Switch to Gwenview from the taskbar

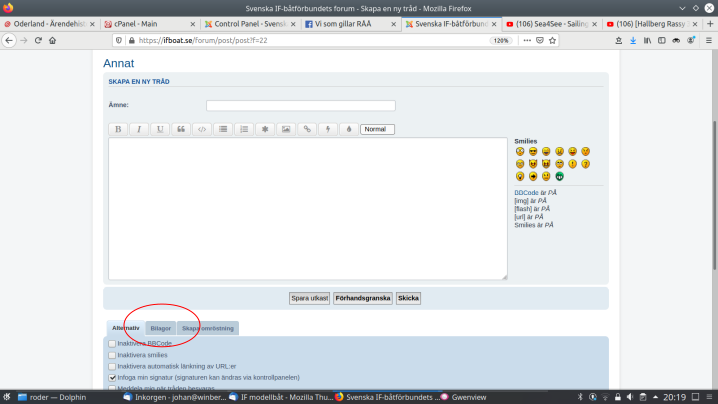coord(463,397)
